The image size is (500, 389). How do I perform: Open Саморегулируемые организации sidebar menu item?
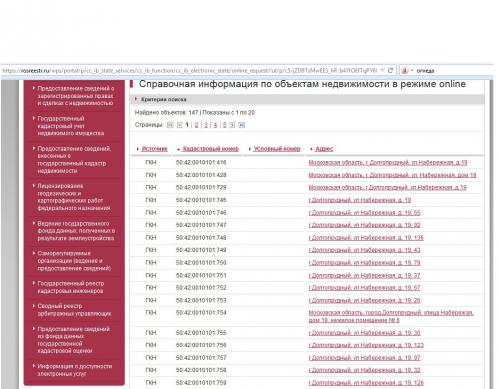click(x=74, y=261)
